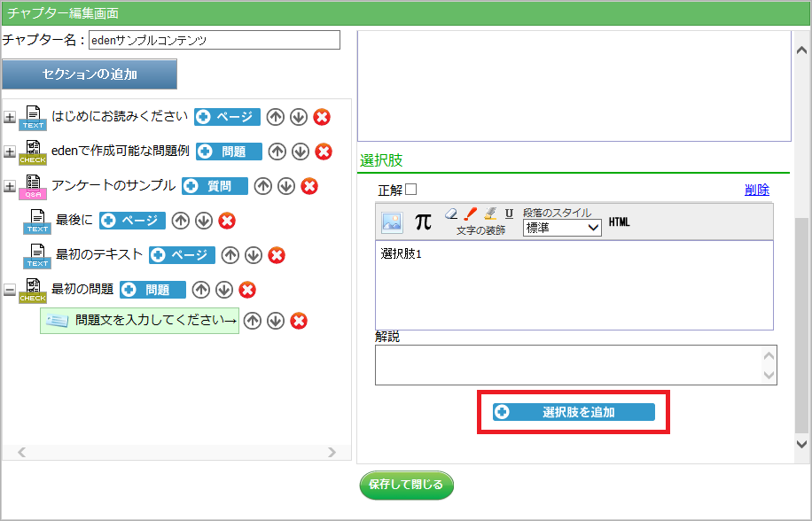Click 選択肢を追加 button
This screenshot has width=812, height=521.
point(574,412)
